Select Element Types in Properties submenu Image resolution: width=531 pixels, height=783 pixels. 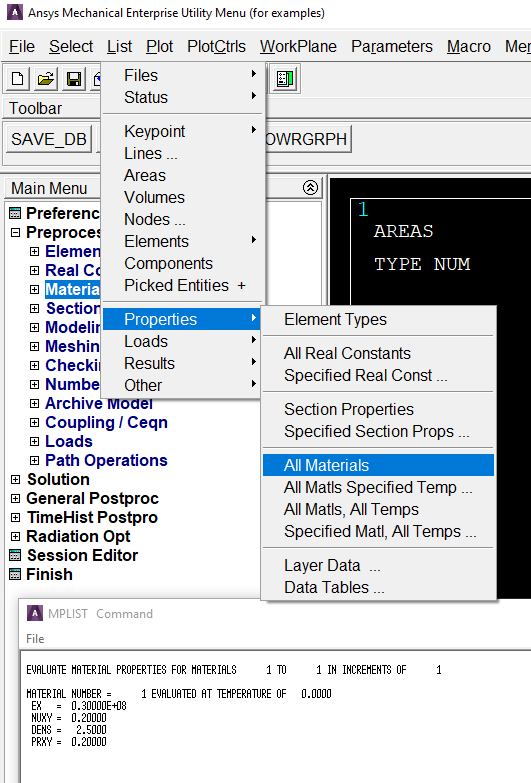tap(378, 319)
